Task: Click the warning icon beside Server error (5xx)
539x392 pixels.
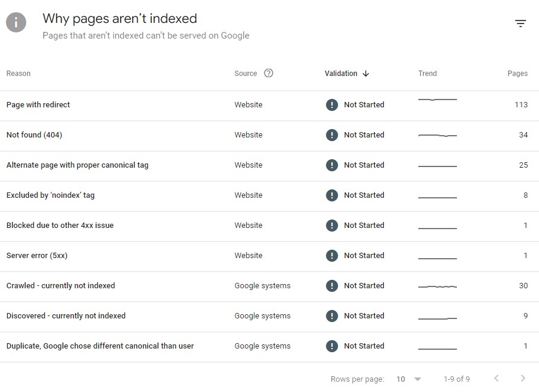Action: 331,255
